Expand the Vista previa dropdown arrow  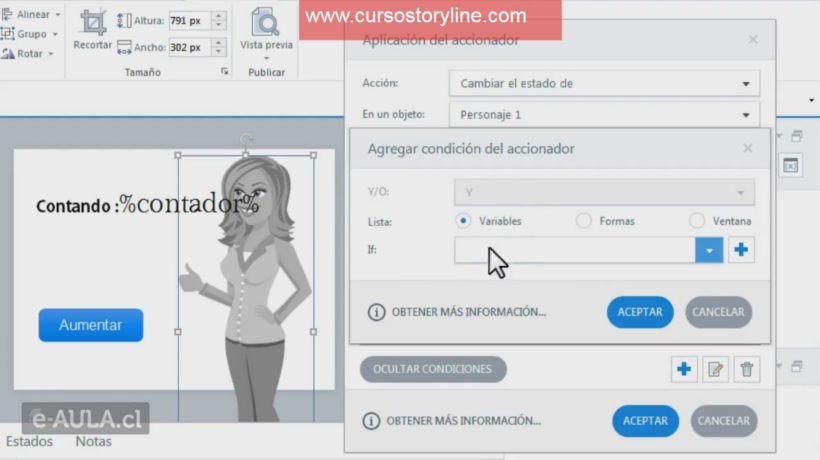(x=266, y=58)
